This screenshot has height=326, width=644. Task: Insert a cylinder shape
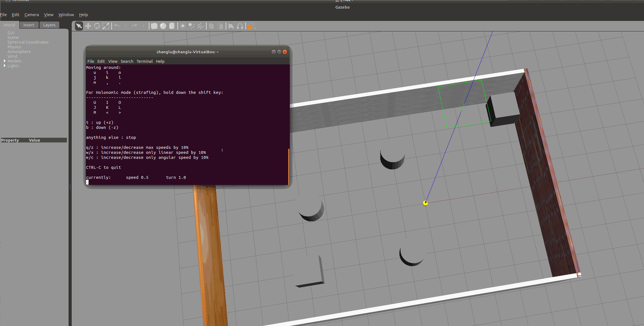click(172, 26)
